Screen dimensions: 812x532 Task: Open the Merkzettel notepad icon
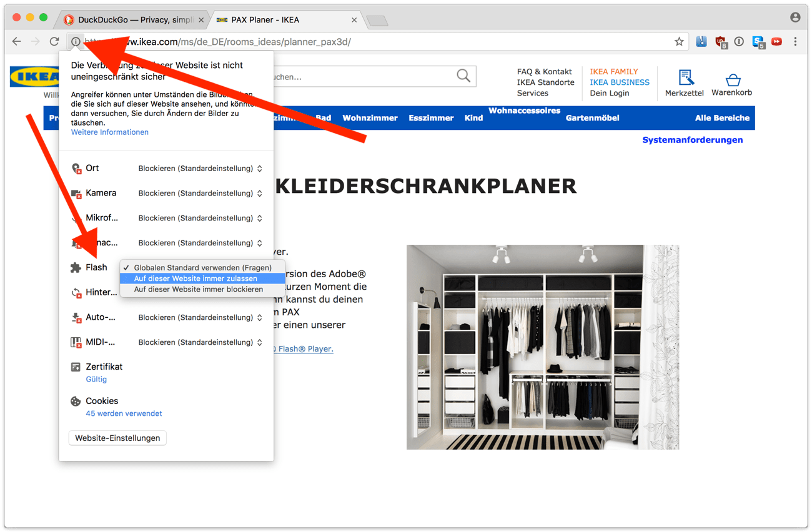(x=686, y=77)
